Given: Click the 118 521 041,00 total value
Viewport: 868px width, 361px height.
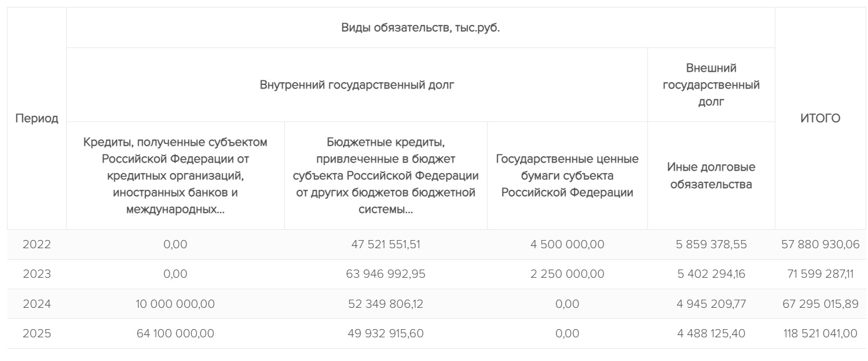Looking at the screenshot, I should (820, 334).
